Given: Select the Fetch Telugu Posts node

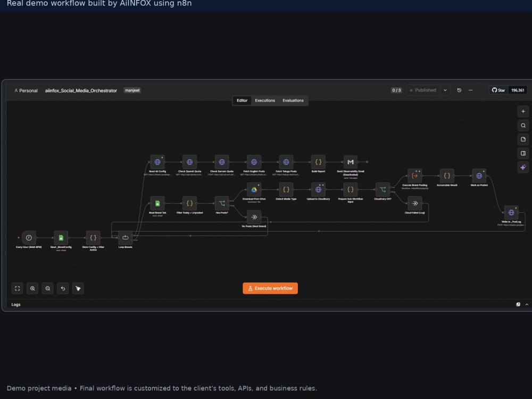Looking at the screenshot, I should (286, 162).
